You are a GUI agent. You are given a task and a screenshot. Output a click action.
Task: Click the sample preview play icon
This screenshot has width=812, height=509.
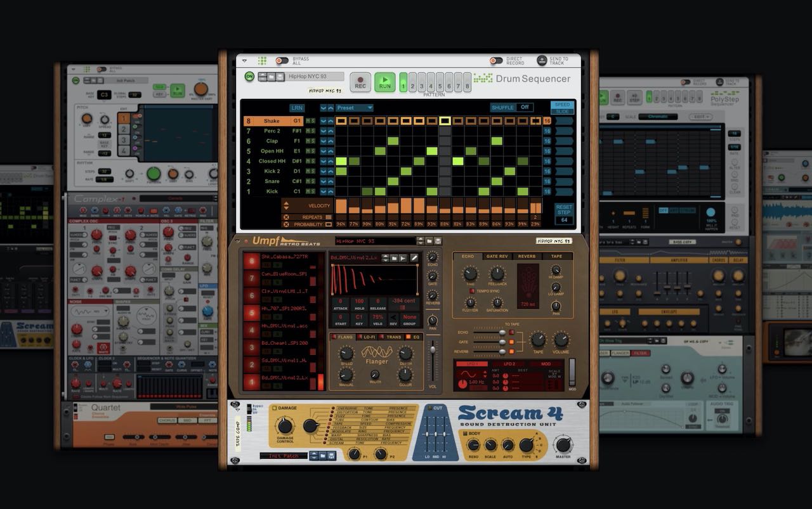[403, 258]
